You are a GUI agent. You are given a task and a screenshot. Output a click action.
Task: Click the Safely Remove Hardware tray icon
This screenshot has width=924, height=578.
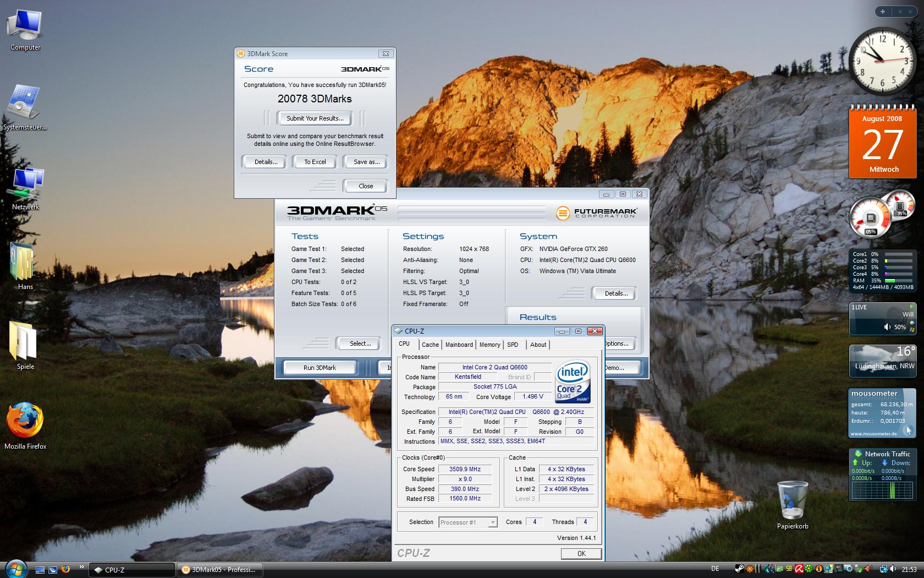[859, 569]
